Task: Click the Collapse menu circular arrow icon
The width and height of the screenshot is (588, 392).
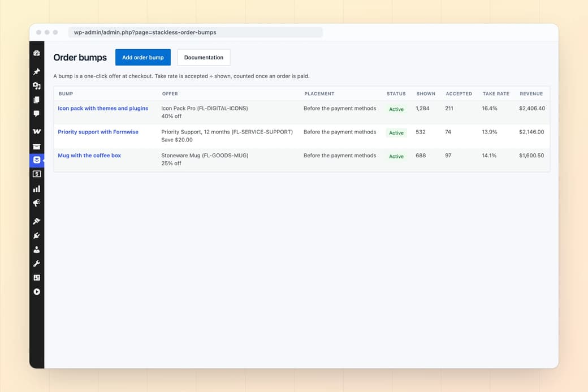Action: pyautogui.click(x=37, y=291)
